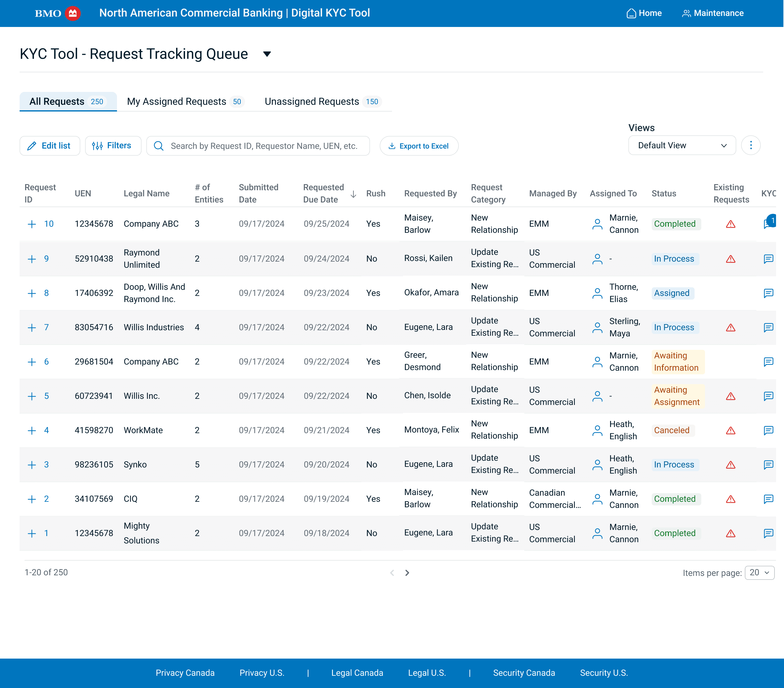
Task: Open the three-dot views options menu
Action: click(751, 146)
